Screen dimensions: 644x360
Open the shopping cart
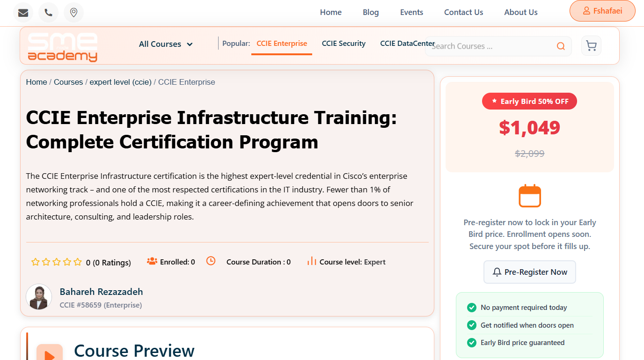pyautogui.click(x=591, y=46)
